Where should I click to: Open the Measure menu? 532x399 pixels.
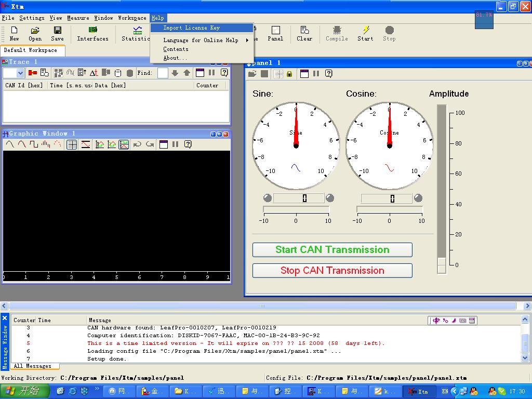pyautogui.click(x=78, y=18)
